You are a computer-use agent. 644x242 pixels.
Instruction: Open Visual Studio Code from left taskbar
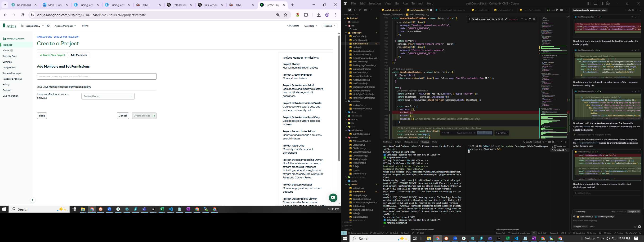[x=171, y=209]
